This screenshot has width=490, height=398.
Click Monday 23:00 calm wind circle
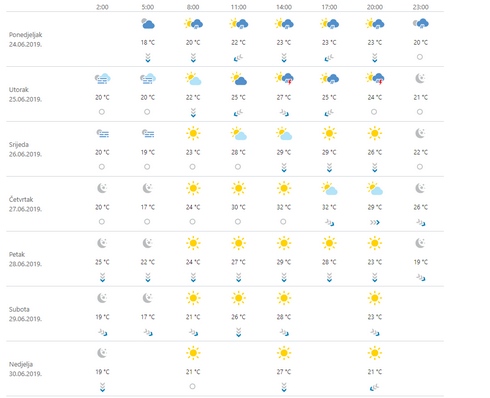coord(420,57)
